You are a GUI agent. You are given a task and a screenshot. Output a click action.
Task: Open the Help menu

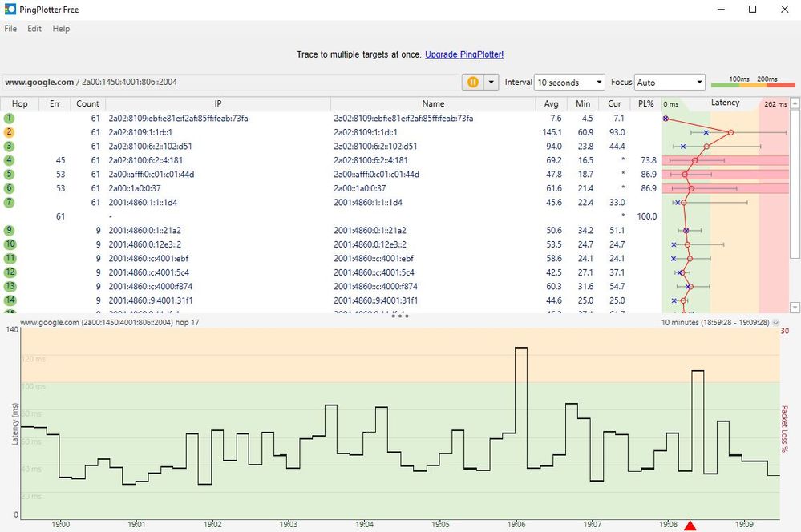(x=61, y=29)
